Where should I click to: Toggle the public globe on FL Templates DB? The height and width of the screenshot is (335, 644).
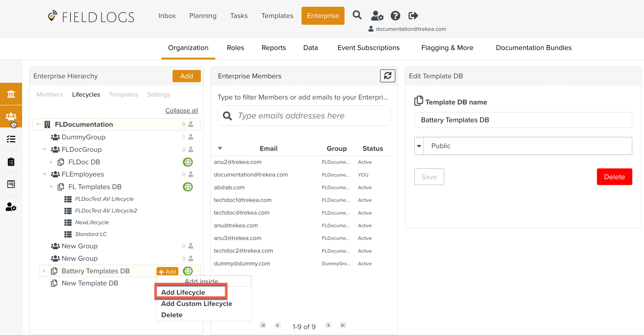pos(188,187)
